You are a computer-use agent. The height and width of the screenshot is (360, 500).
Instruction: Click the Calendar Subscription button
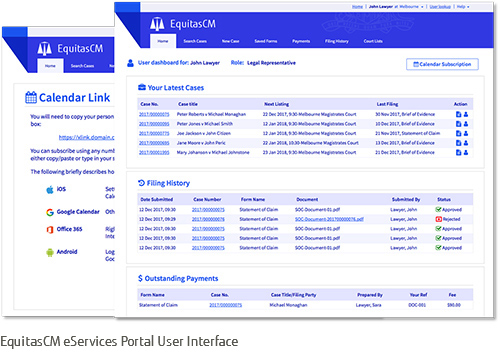pos(442,64)
